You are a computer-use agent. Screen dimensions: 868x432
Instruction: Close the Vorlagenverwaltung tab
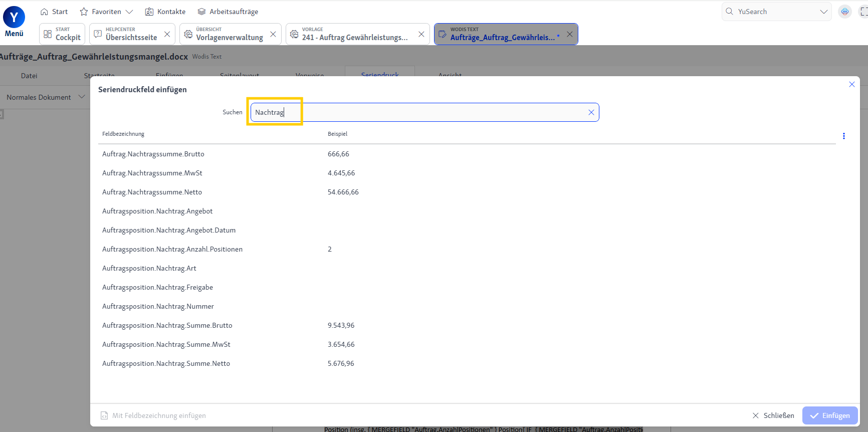[273, 34]
